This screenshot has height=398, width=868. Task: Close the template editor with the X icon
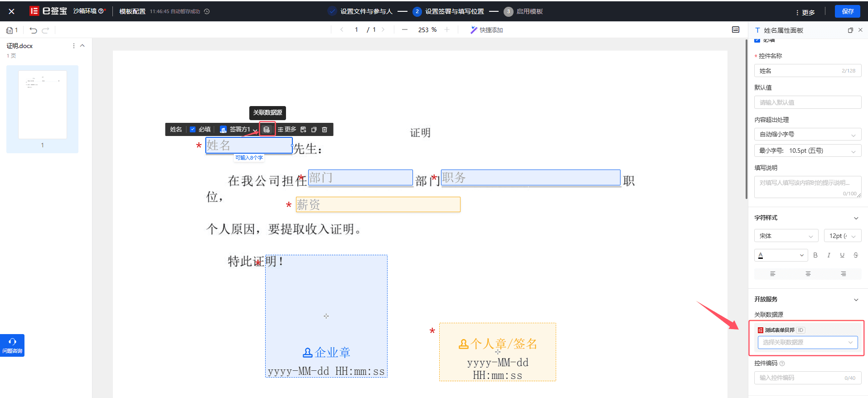pyautogui.click(x=12, y=11)
